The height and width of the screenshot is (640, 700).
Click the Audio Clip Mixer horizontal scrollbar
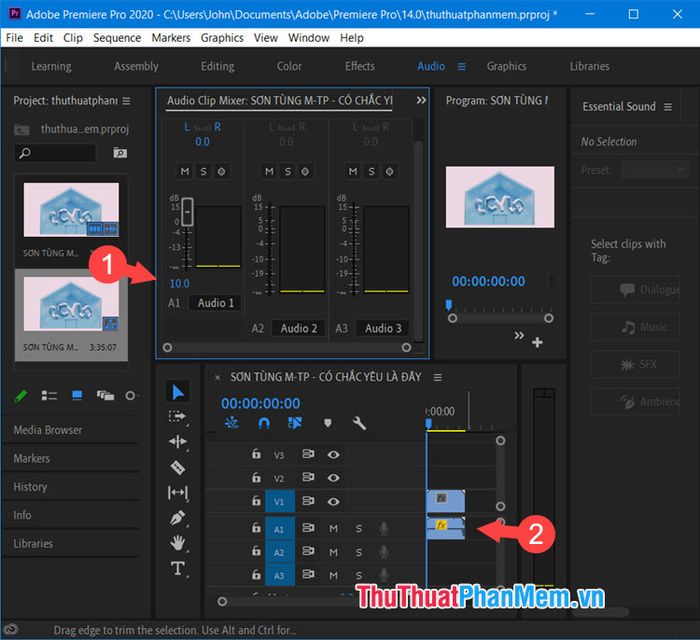287,347
